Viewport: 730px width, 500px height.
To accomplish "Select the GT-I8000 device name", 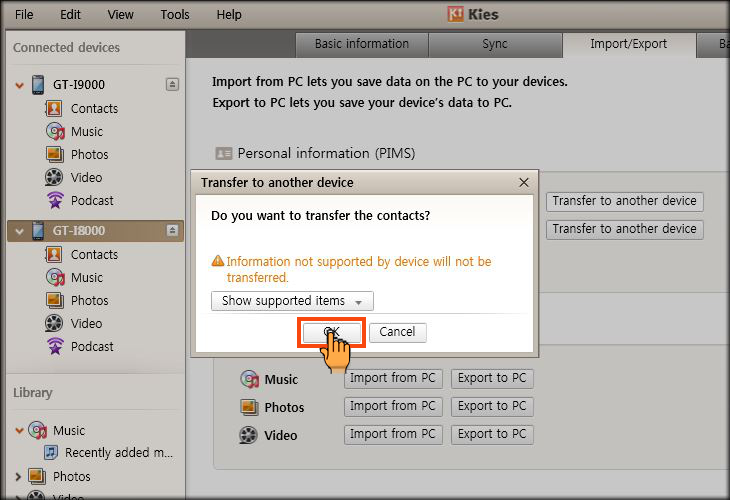I will [x=79, y=231].
